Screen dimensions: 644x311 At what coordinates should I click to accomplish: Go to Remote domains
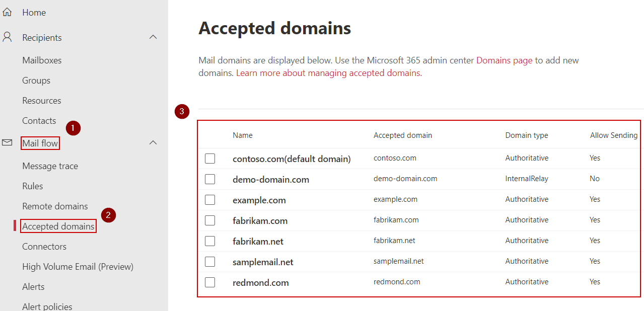pyautogui.click(x=55, y=206)
